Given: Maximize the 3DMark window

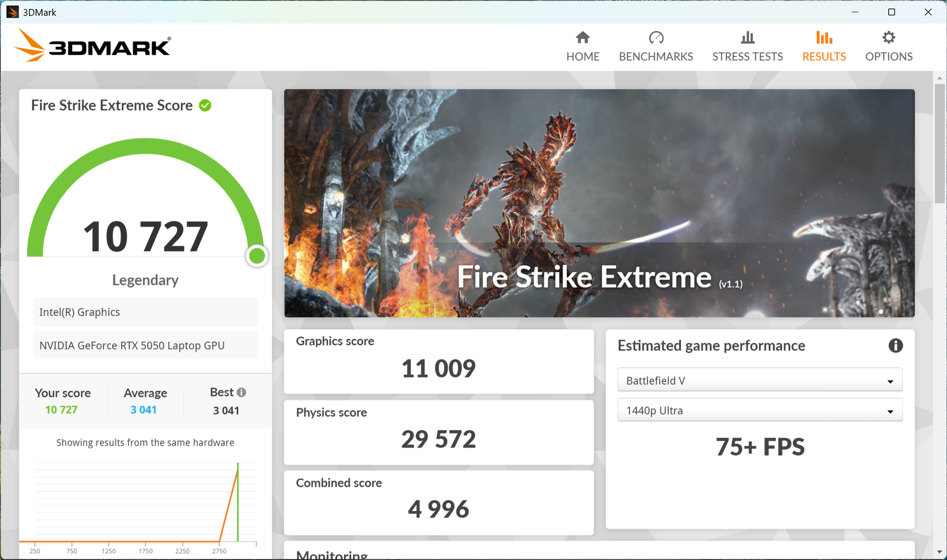Looking at the screenshot, I should tap(892, 12).
